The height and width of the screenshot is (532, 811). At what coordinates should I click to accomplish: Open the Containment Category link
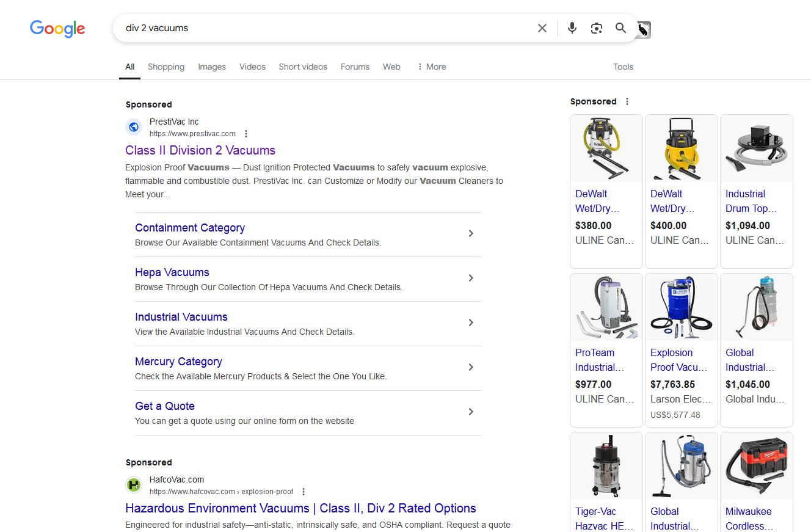(190, 228)
